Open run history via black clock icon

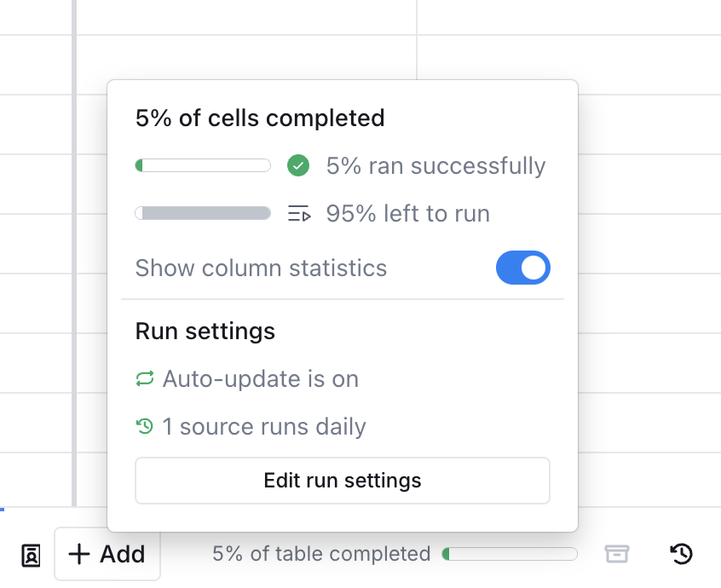coord(681,554)
